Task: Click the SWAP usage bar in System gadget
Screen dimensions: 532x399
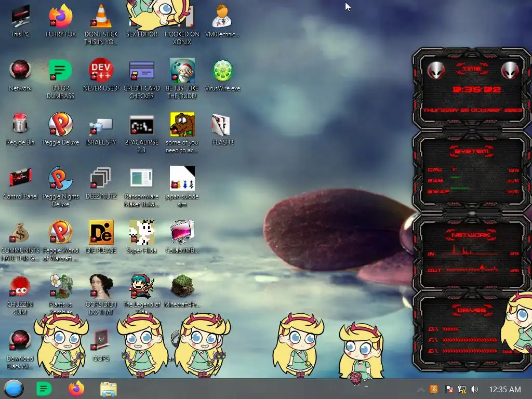Action: 459,188
